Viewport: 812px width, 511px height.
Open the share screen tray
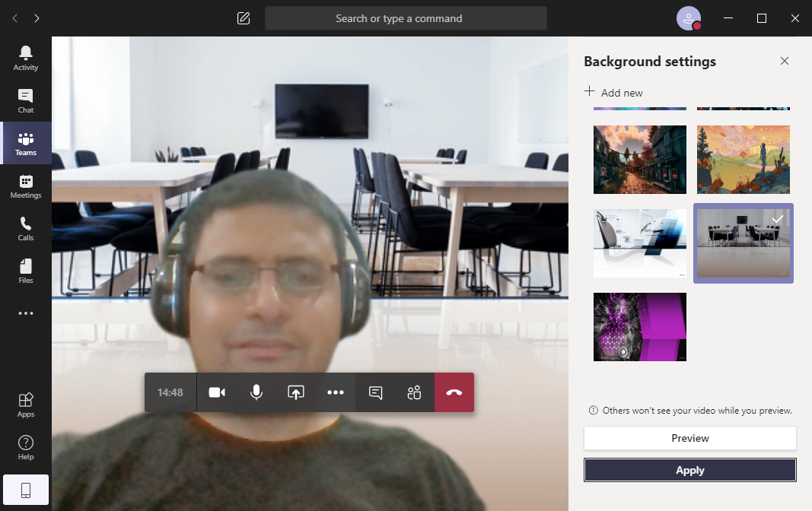[296, 392]
